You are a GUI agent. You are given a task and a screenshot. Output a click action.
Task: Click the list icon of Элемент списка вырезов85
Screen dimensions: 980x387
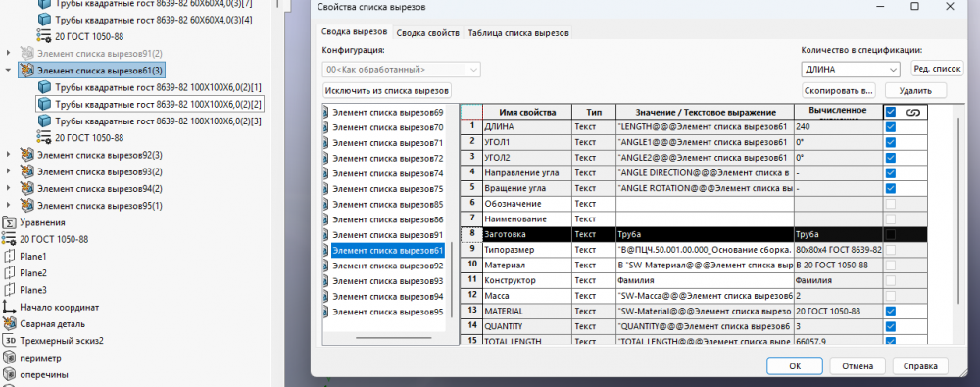325,204
